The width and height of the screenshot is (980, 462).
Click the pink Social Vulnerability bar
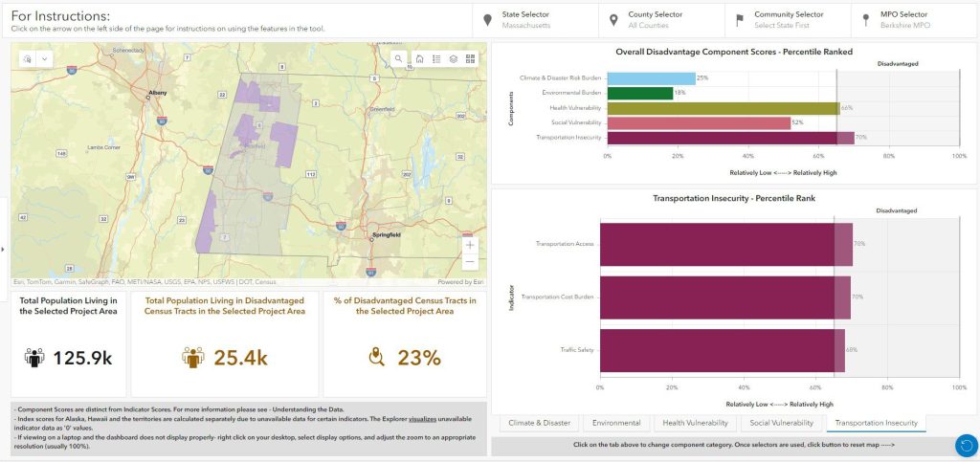click(699, 123)
